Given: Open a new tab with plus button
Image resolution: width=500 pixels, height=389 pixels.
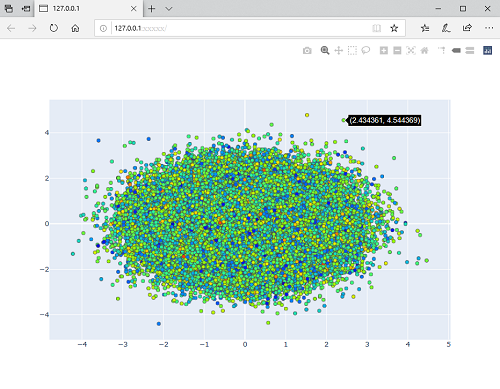Looking at the screenshot, I should coord(152,9).
